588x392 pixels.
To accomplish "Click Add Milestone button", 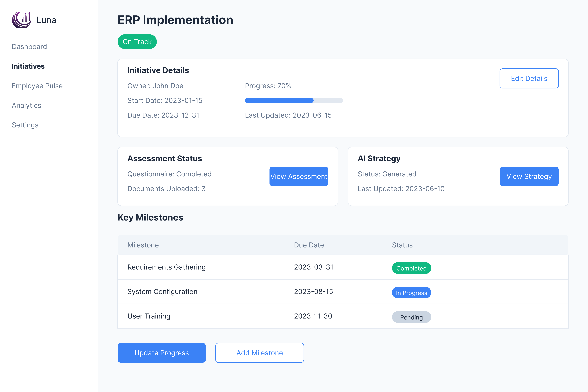I will (259, 353).
